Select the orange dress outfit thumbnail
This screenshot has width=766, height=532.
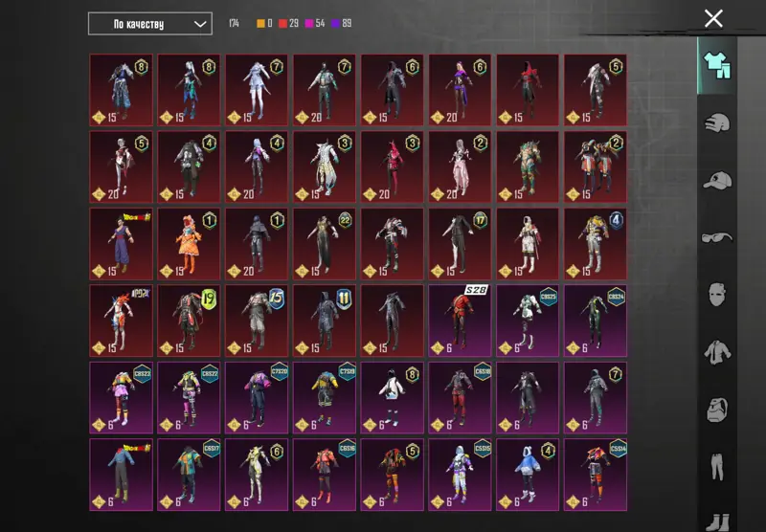tap(189, 244)
